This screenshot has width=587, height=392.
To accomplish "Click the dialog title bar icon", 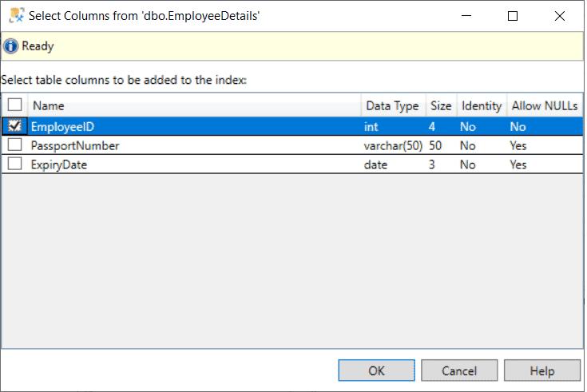I will pyautogui.click(x=15, y=15).
